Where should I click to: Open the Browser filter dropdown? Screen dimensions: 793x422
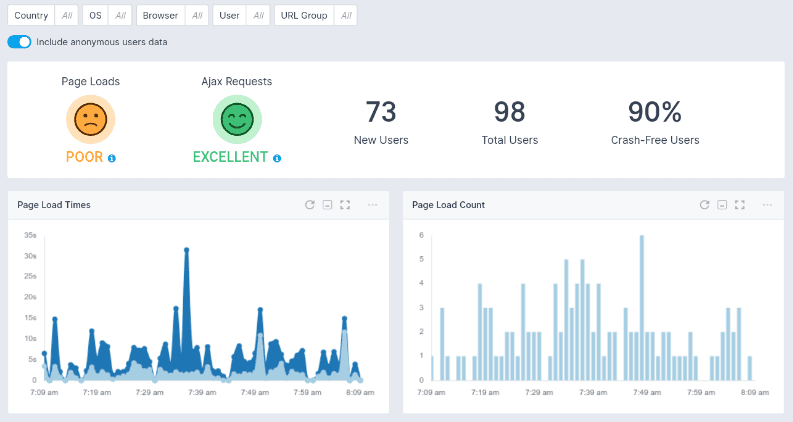click(171, 16)
